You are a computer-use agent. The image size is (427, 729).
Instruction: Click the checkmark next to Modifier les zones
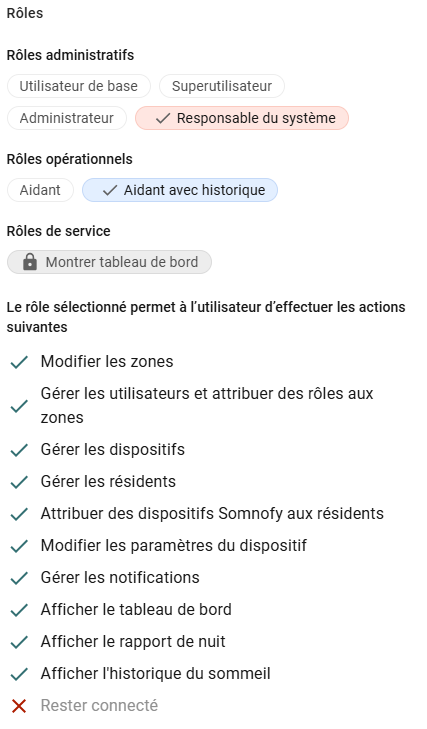[x=19, y=362]
